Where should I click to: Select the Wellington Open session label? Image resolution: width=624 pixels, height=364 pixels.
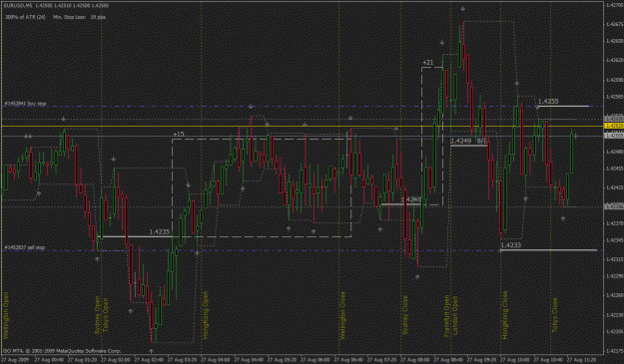pos(6,316)
